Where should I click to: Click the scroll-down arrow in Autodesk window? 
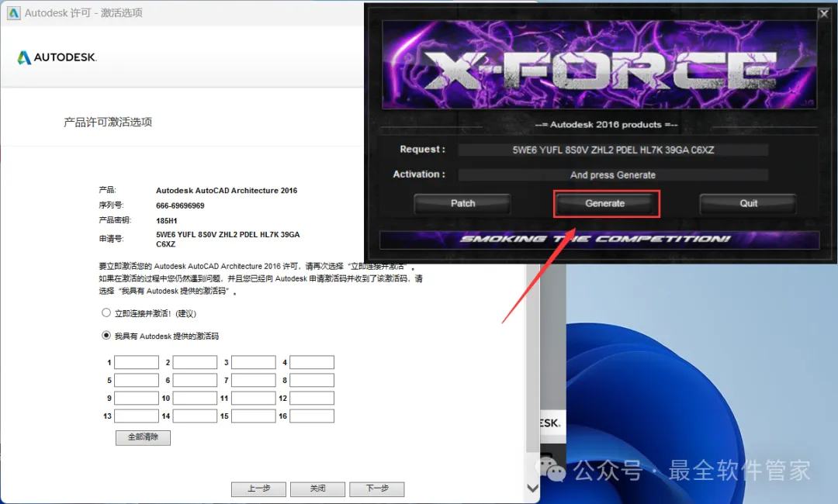pyautogui.click(x=532, y=488)
